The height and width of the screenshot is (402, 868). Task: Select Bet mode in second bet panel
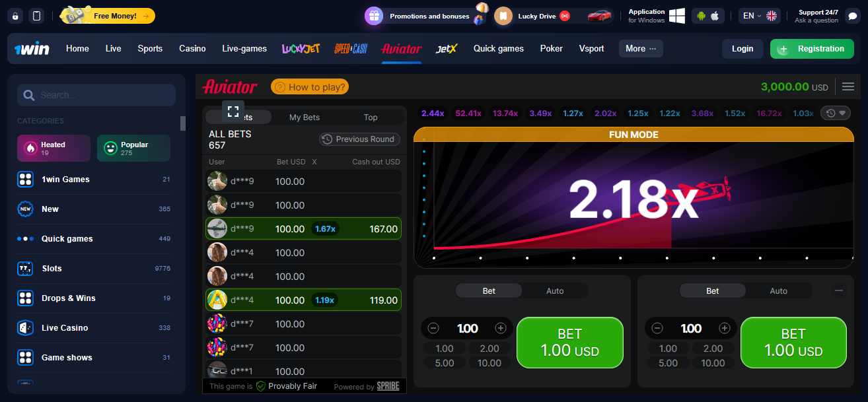pyautogui.click(x=713, y=291)
